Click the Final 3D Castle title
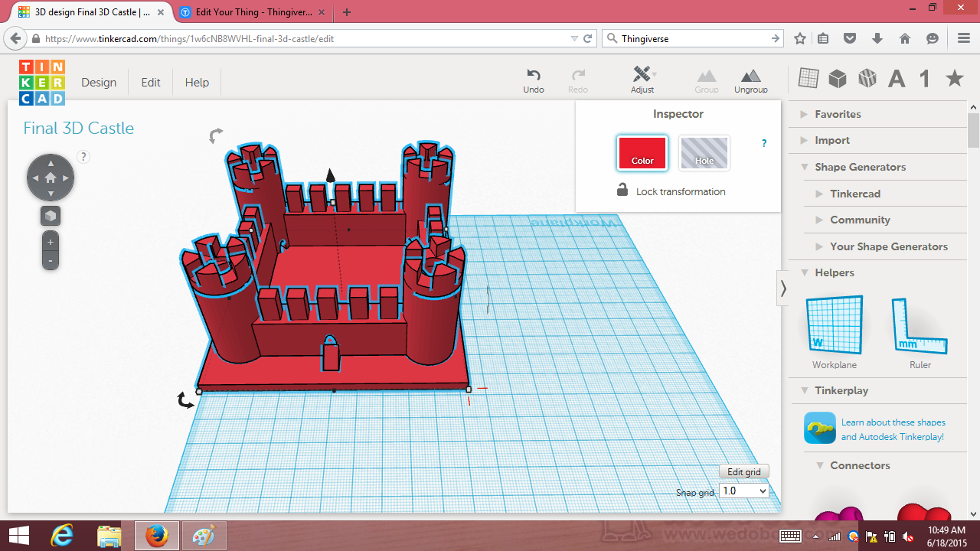The image size is (980, 551). click(x=78, y=128)
